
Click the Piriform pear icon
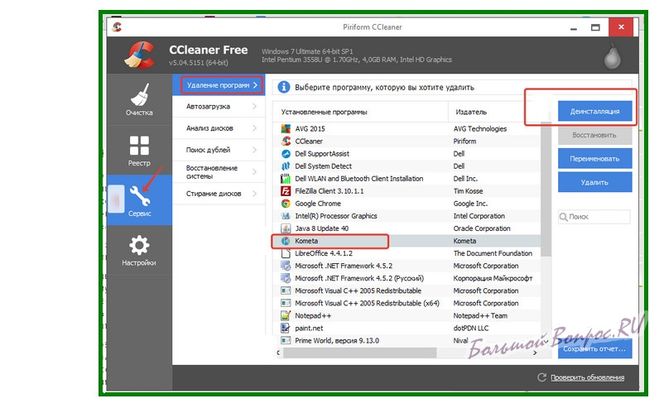pyautogui.click(x=612, y=58)
